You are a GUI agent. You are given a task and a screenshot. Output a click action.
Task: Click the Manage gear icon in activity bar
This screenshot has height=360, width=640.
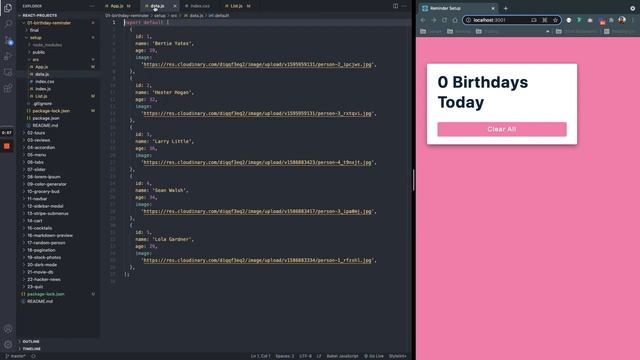click(x=8, y=344)
